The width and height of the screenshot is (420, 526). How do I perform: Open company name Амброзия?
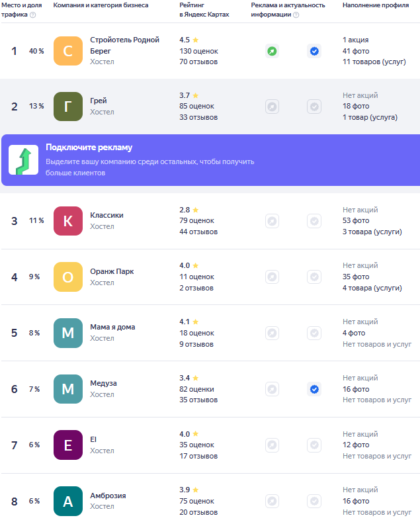point(108,496)
